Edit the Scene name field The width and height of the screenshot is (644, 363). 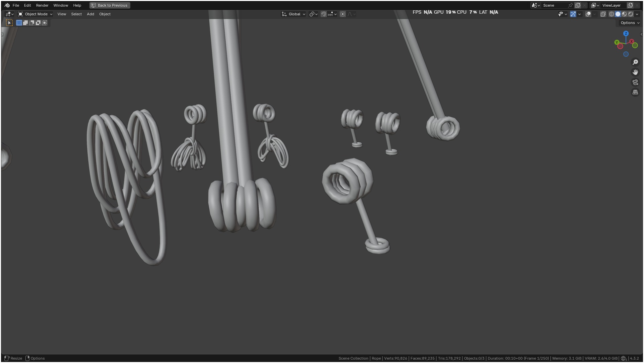pyautogui.click(x=554, y=5)
